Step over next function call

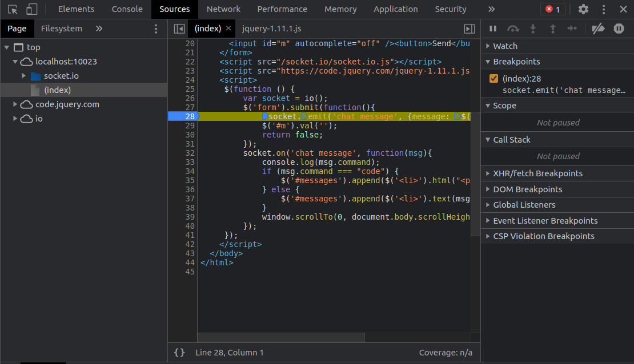[513, 29]
